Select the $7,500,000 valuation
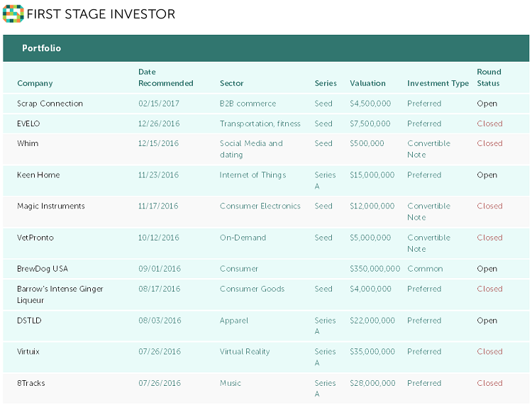The height and width of the screenshot is (405, 532). coord(370,123)
